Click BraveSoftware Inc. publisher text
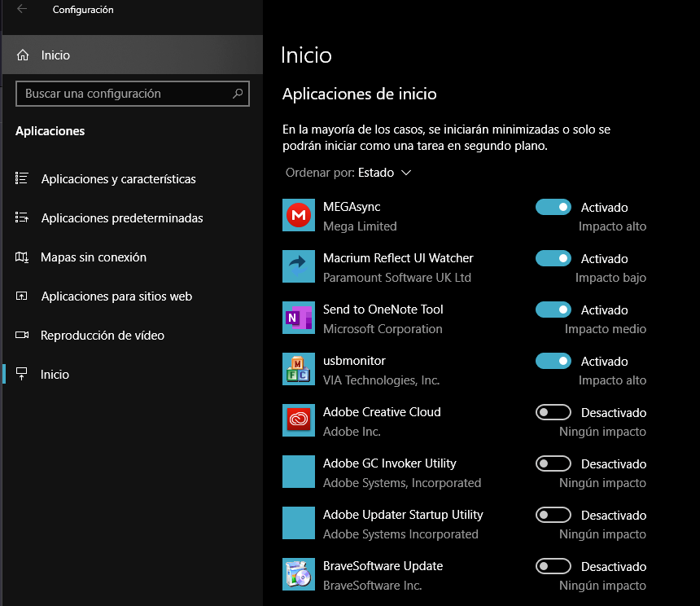The width and height of the screenshot is (700, 606). 372,586
